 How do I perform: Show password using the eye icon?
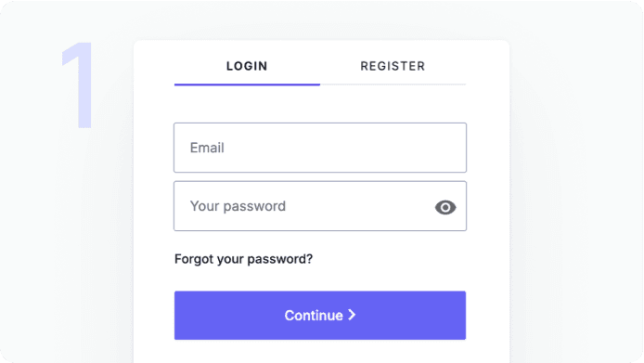(445, 207)
